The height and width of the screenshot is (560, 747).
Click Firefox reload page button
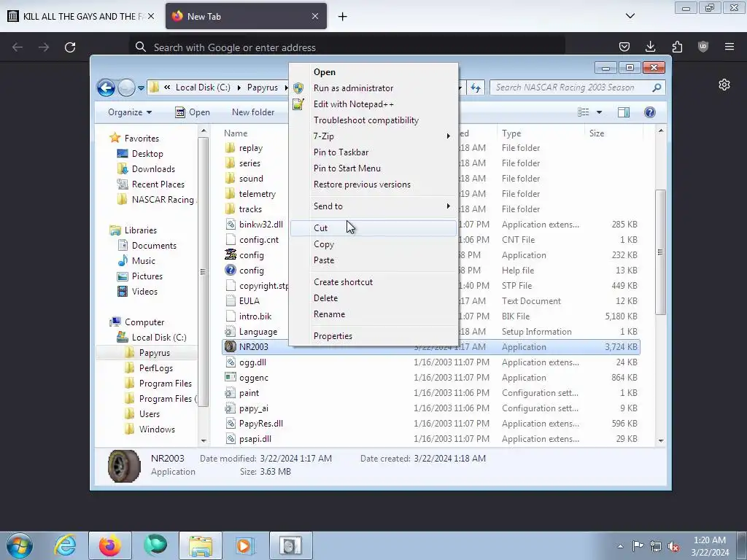click(70, 47)
